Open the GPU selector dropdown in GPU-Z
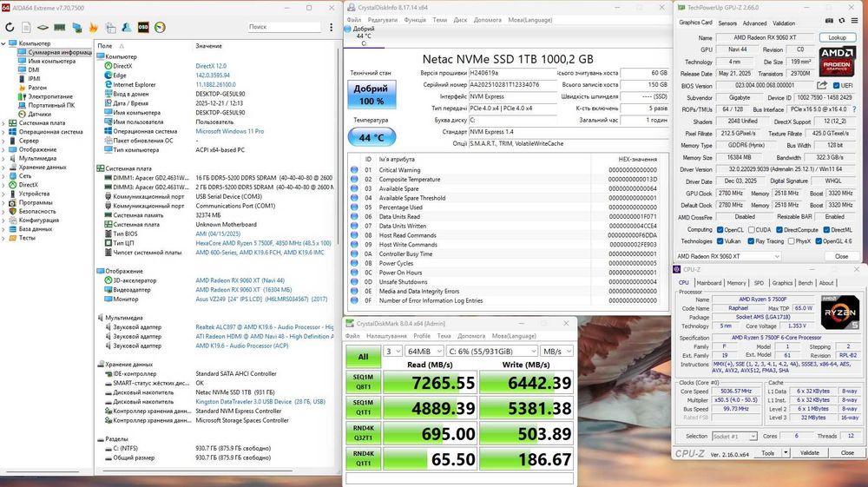 [x=728, y=256]
